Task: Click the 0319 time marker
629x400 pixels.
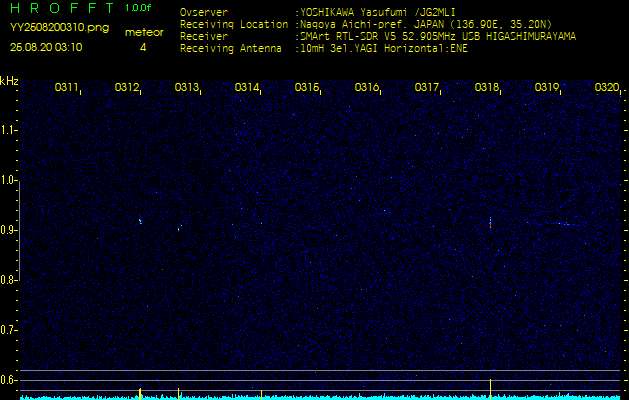Action: [x=546, y=87]
